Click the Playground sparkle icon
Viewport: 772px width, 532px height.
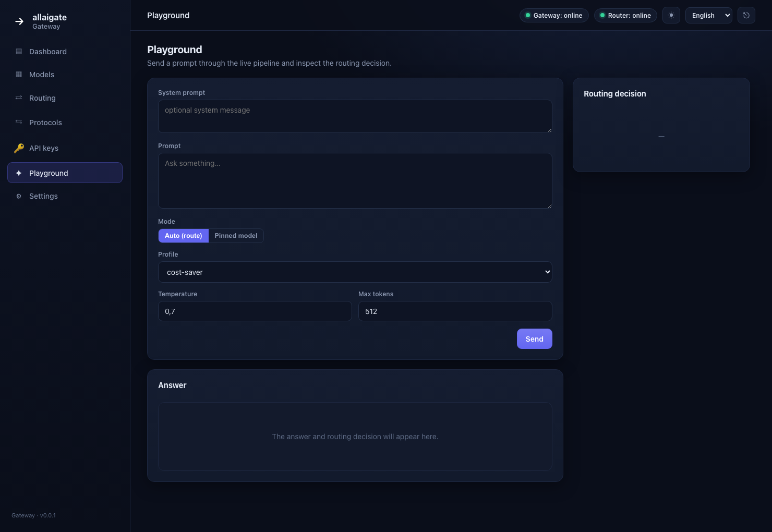pos(19,173)
